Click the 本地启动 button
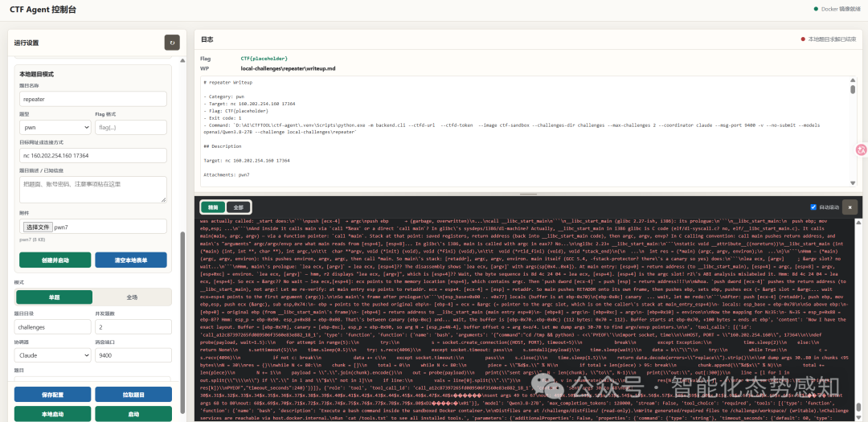This screenshot has height=422, width=868. 52,414
